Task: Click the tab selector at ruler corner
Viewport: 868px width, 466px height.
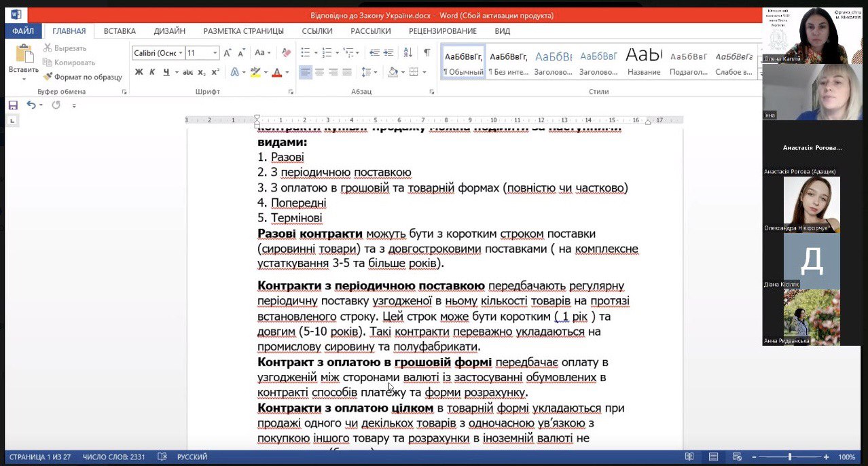Action: coord(12,121)
